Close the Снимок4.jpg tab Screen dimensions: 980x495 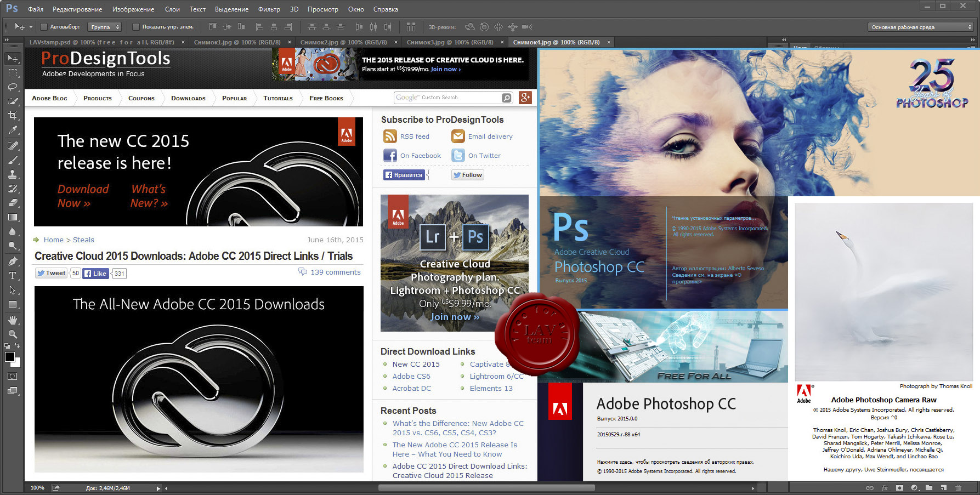click(x=608, y=42)
